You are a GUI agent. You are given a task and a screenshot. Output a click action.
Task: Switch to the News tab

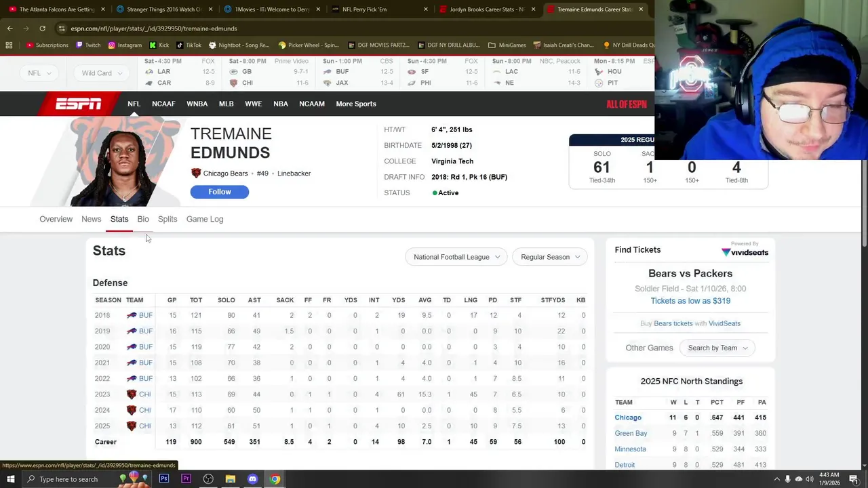point(91,219)
